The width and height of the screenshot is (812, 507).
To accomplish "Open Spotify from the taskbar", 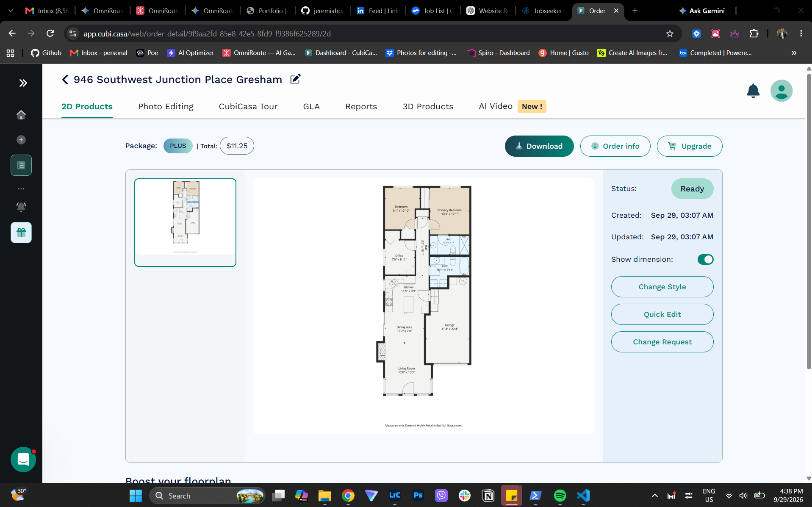I will pyautogui.click(x=560, y=495).
